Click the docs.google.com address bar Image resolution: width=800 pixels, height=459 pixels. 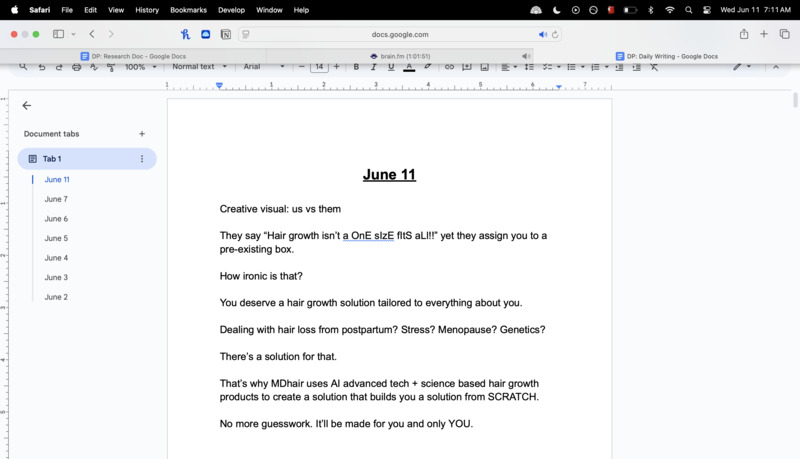pos(399,34)
